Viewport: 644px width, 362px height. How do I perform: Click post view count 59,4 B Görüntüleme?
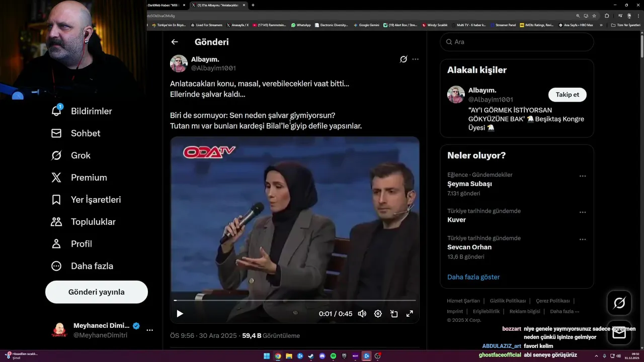tap(271, 335)
